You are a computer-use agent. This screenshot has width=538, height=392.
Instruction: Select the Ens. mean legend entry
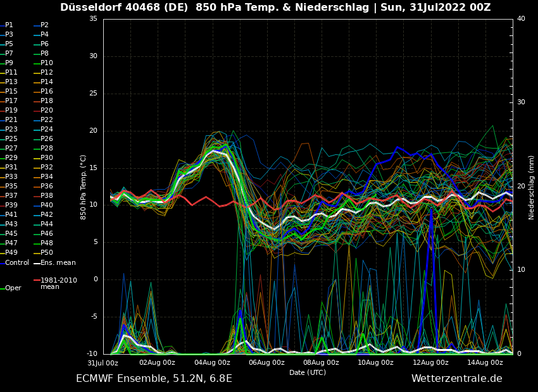(58, 262)
